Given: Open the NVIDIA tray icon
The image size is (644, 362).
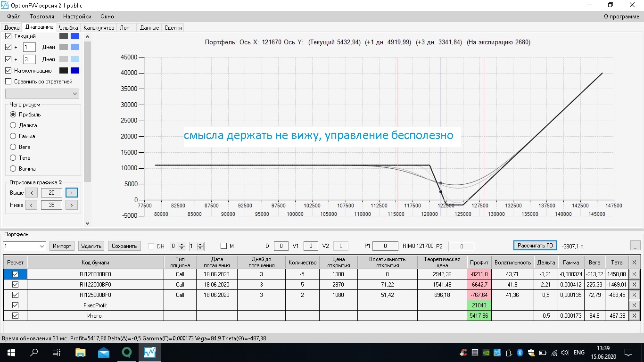Looking at the screenshot, I should (486, 353).
